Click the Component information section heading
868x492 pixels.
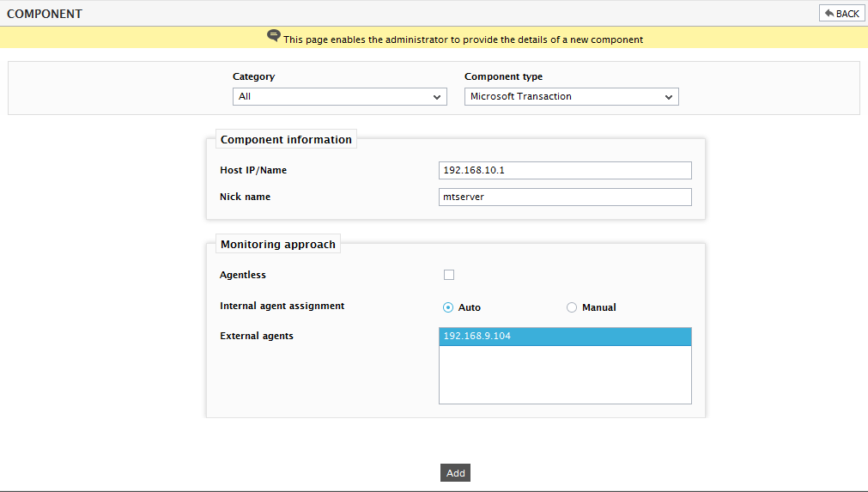(x=286, y=139)
